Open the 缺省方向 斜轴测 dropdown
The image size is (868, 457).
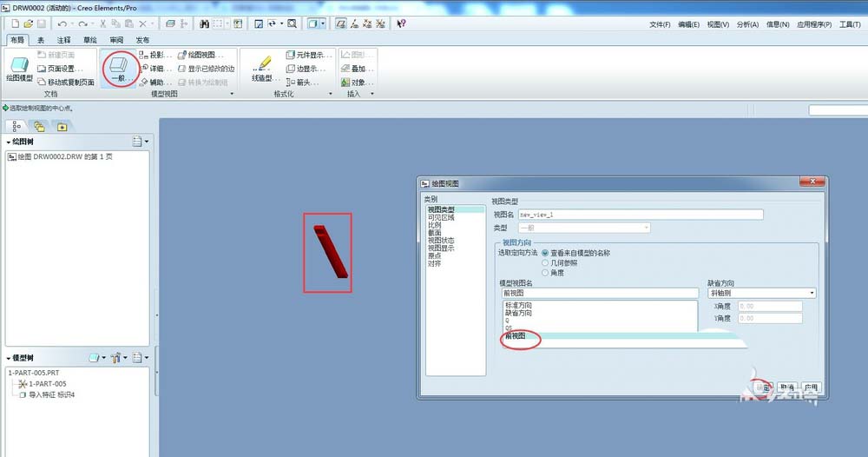[762, 293]
